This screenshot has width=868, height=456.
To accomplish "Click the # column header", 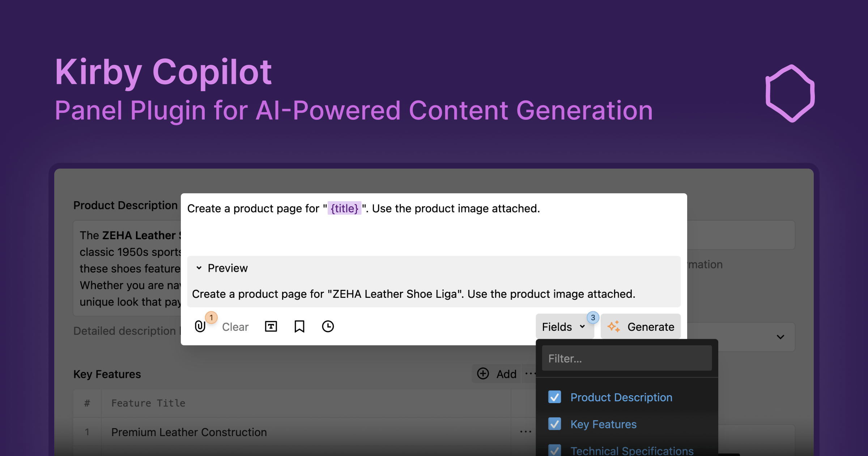I will [87, 403].
